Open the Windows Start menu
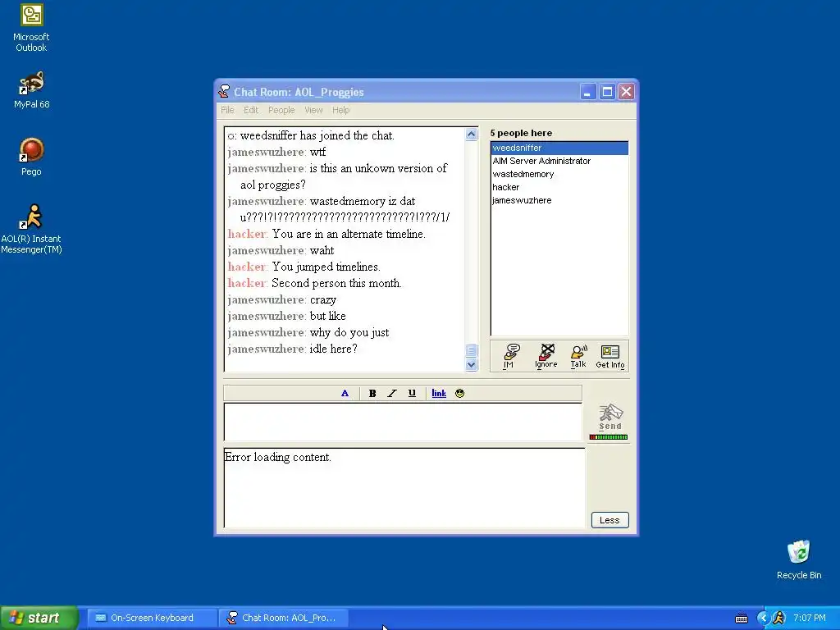The height and width of the screenshot is (630, 840). tap(39, 618)
